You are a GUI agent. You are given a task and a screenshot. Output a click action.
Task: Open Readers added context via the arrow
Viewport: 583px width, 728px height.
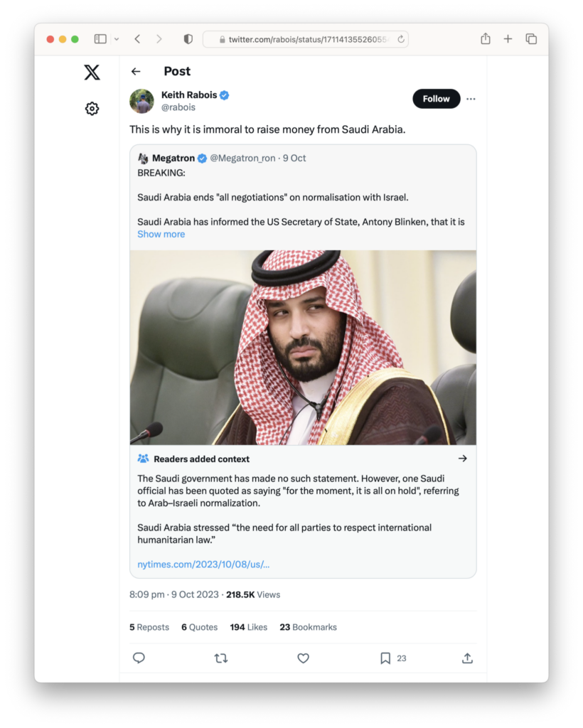pos(463,459)
